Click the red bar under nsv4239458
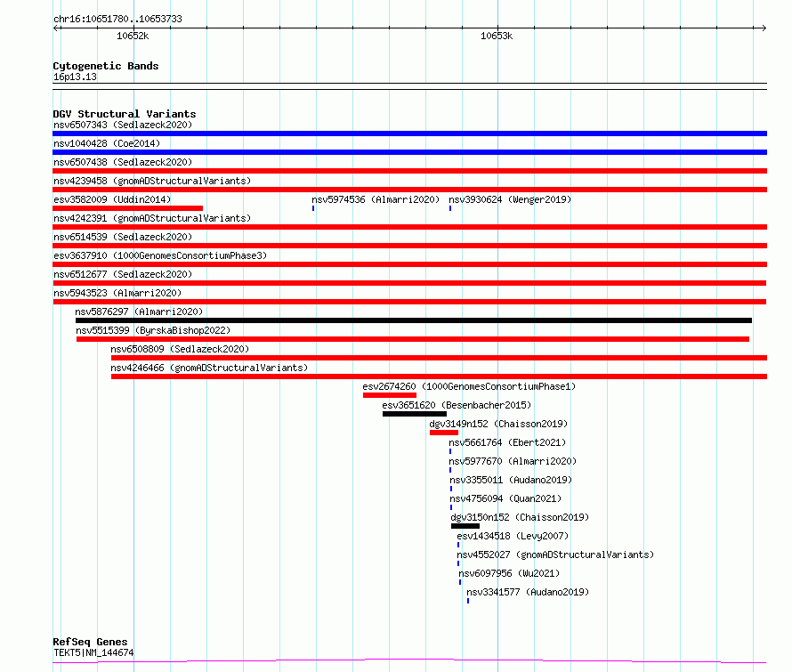Image resolution: width=792 pixels, height=672 pixels. click(x=409, y=190)
